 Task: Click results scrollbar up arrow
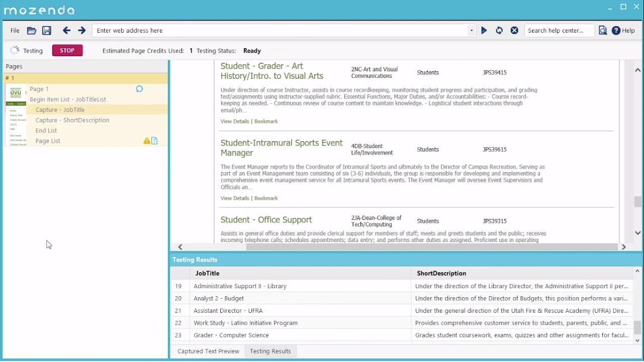(637, 271)
